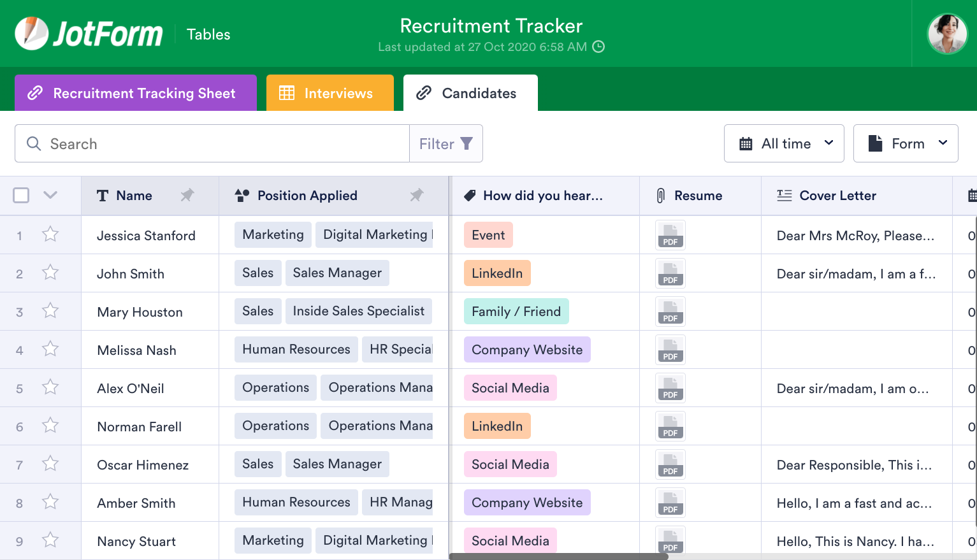Switch to the Interviews tab
977x560 pixels.
coord(330,93)
